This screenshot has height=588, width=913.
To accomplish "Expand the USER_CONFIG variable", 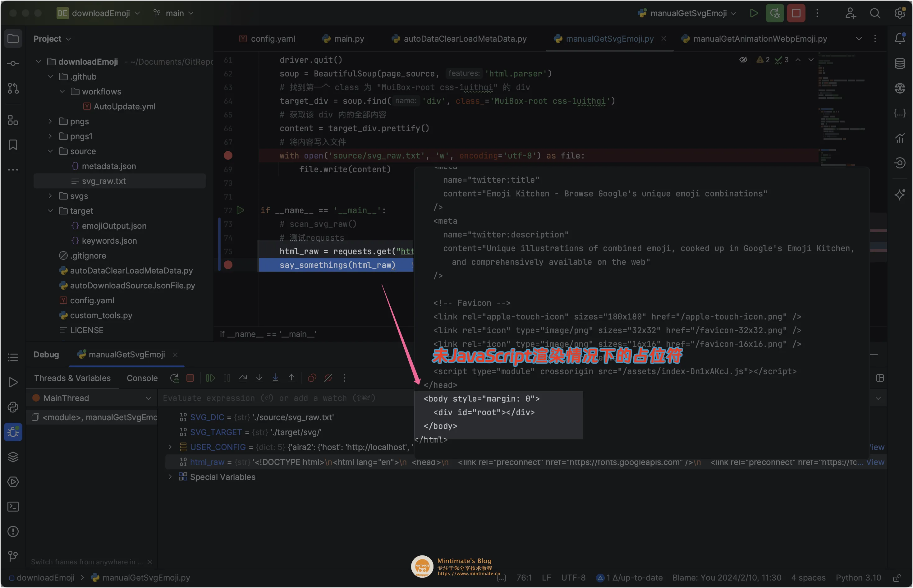I will 170,447.
